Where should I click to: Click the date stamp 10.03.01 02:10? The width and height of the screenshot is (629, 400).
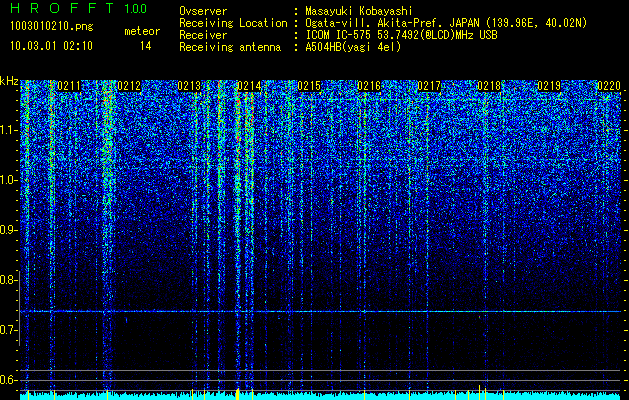tap(51, 46)
